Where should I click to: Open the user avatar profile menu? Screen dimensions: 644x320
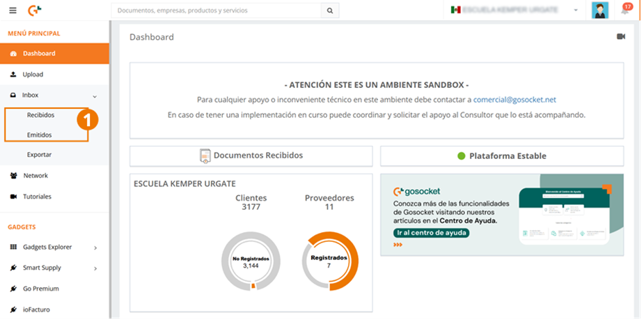click(x=600, y=10)
